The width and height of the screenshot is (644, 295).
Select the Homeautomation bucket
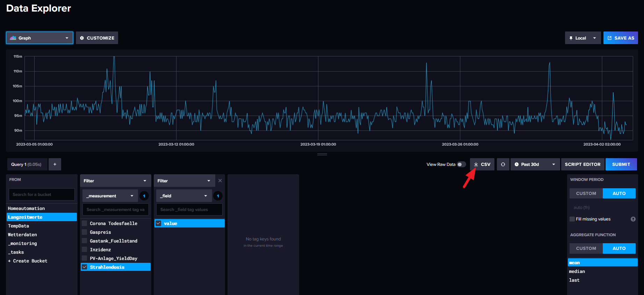(x=42, y=208)
